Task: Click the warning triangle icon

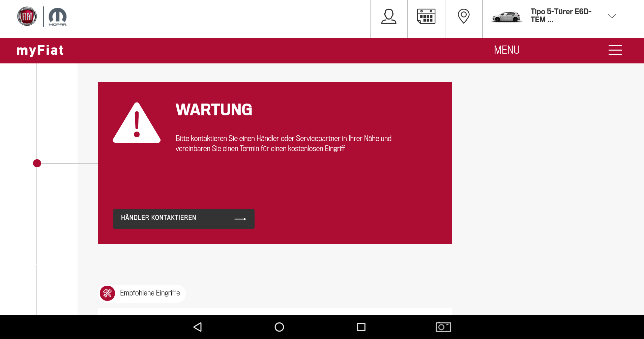Action: click(137, 123)
